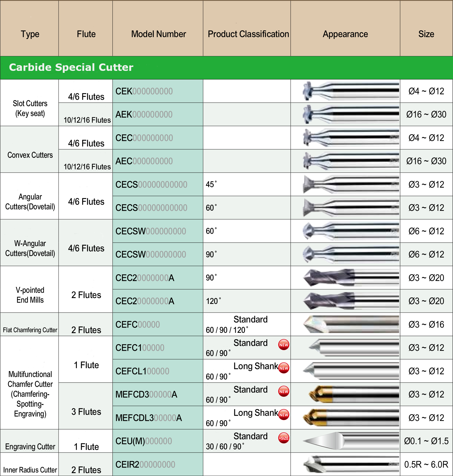Select model number MEFCD300000A
This screenshot has width=453, height=476.
coord(146,394)
